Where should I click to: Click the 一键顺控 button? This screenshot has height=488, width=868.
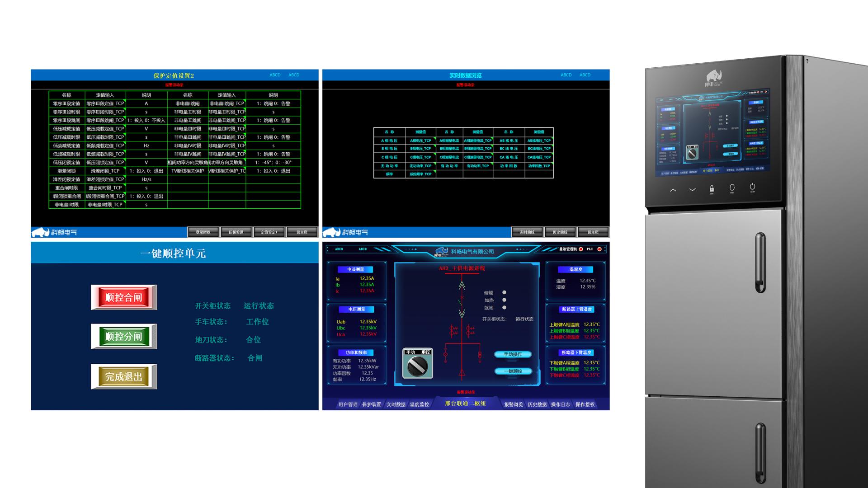click(x=513, y=371)
